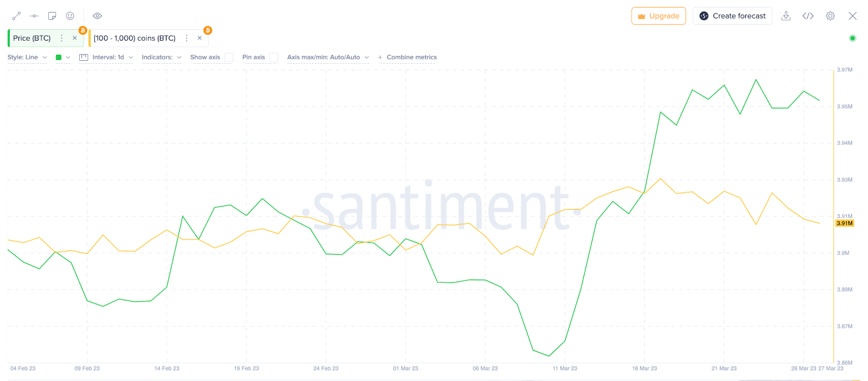Close the chart panel with X
The height and width of the screenshot is (381, 868).
click(x=853, y=16)
